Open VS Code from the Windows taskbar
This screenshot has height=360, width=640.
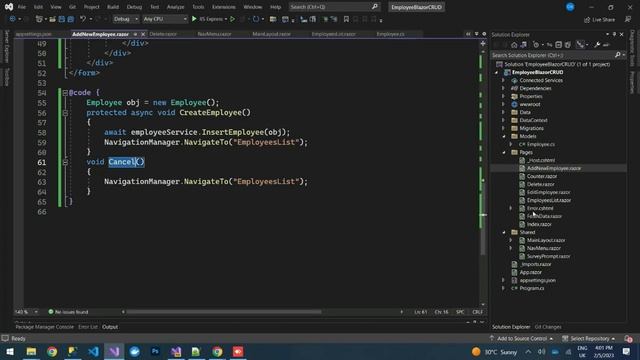93,351
